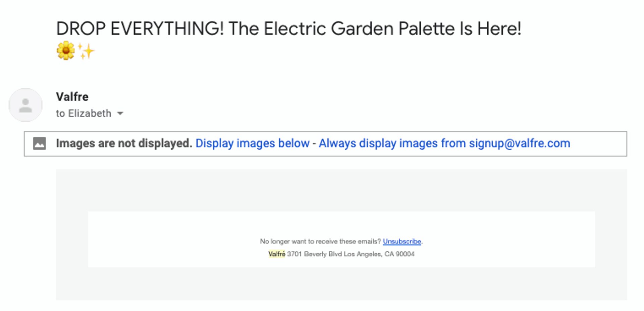Click the empty gray area above the footer box
644x311 pixels.
tap(341, 190)
